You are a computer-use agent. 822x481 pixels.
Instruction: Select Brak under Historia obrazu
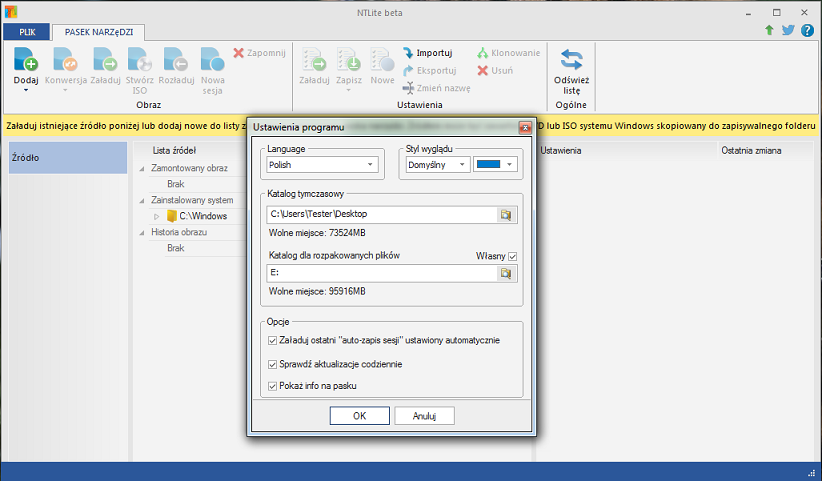(176, 248)
